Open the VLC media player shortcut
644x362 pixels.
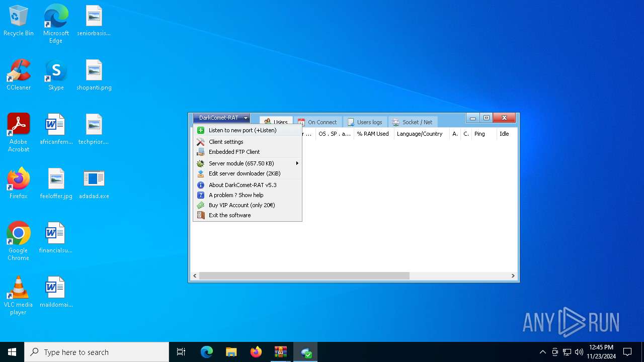(x=19, y=296)
